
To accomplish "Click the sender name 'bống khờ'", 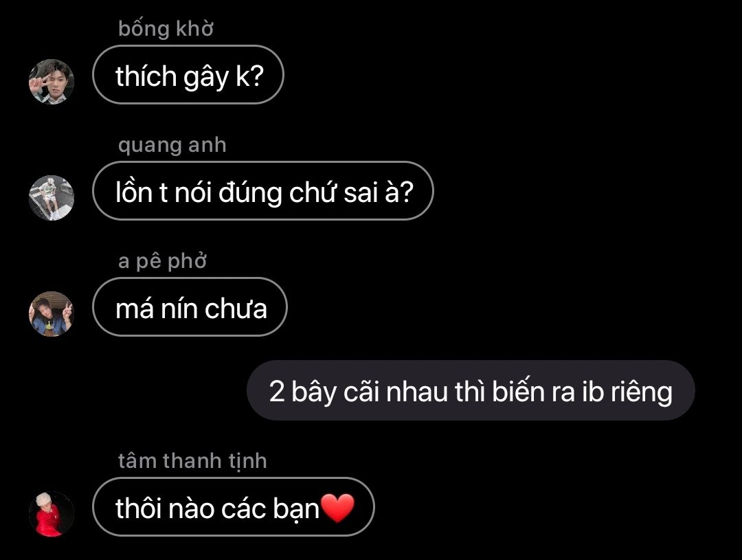I will 166,28.
